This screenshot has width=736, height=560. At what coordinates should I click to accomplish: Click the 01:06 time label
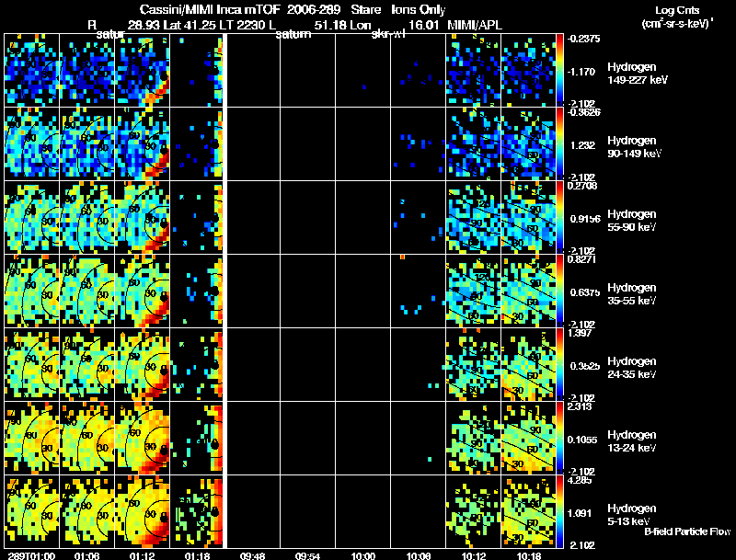click(86, 555)
